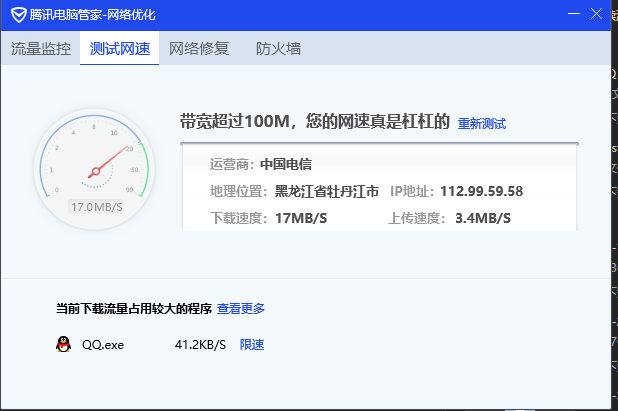Click the QQ penguin icon
The width and height of the screenshot is (618, 411).
point(63,344)
